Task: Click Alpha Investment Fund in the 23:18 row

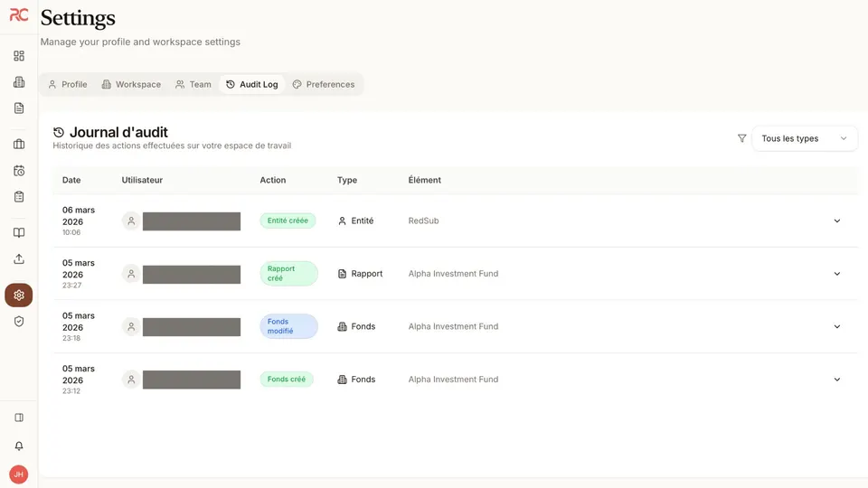Action: tap(453, 326)
